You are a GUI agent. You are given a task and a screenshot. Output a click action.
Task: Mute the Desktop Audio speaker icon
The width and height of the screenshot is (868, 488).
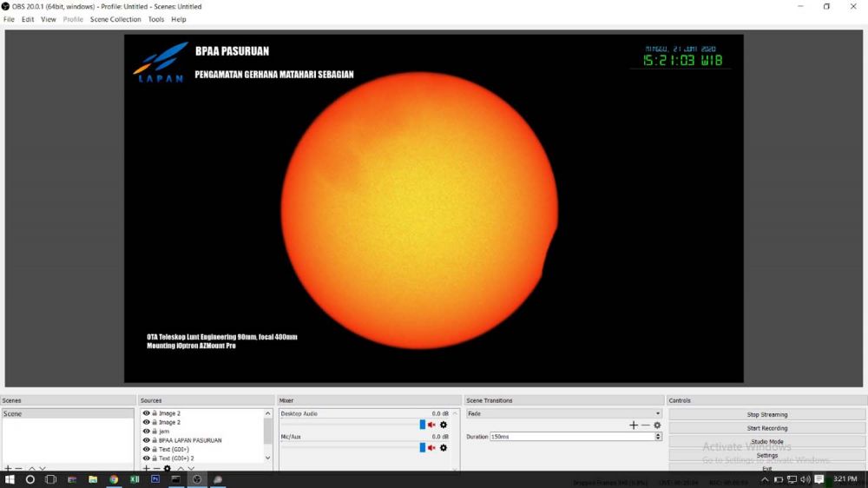pos(432,425)
